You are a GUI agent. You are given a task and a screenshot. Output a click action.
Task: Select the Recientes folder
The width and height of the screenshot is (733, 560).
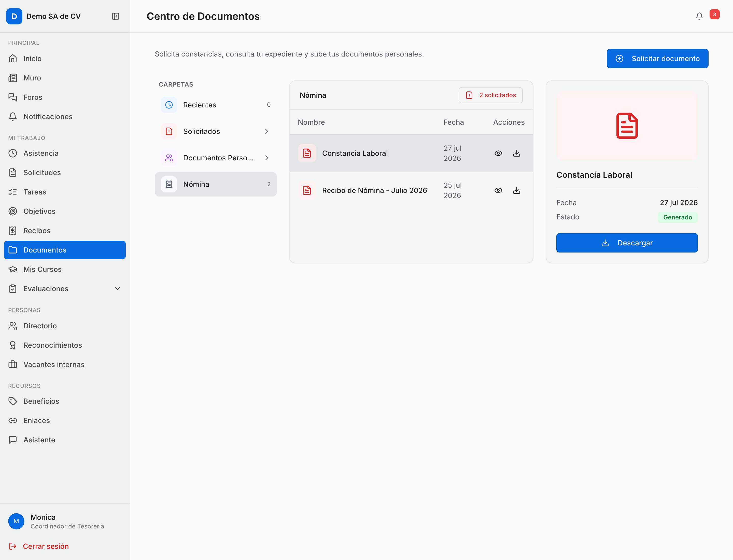216,105
